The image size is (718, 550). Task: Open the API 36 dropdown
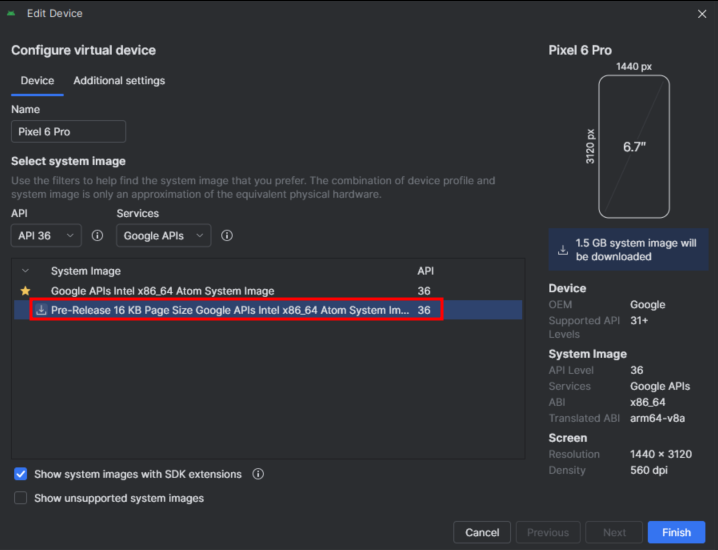coord(46,235)
